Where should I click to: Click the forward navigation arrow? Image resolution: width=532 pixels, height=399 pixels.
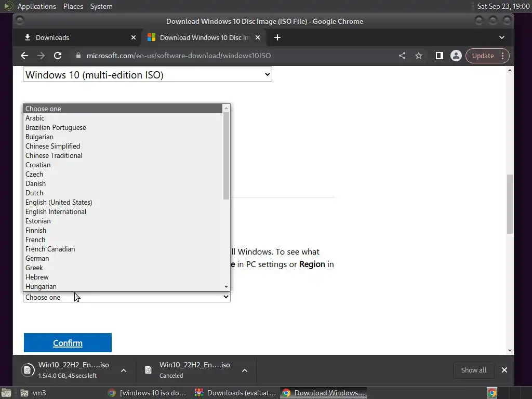pos(41,56)
